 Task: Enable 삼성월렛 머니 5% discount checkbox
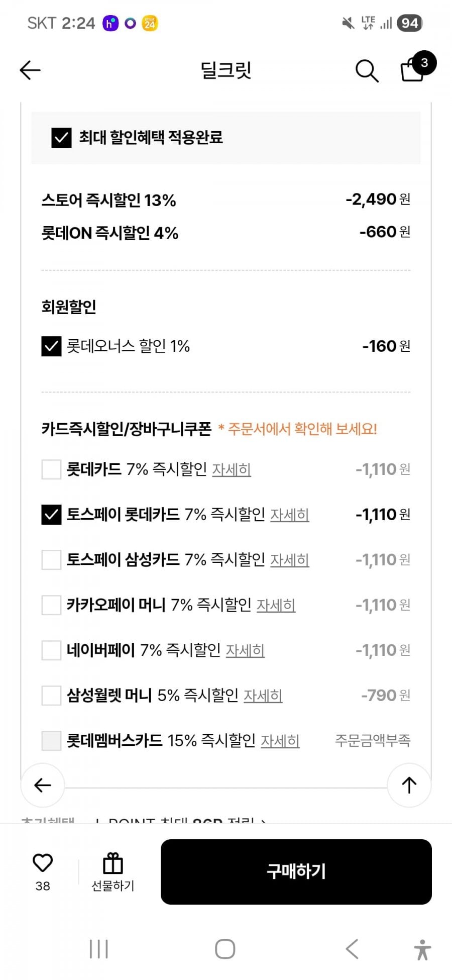(51, 696)
